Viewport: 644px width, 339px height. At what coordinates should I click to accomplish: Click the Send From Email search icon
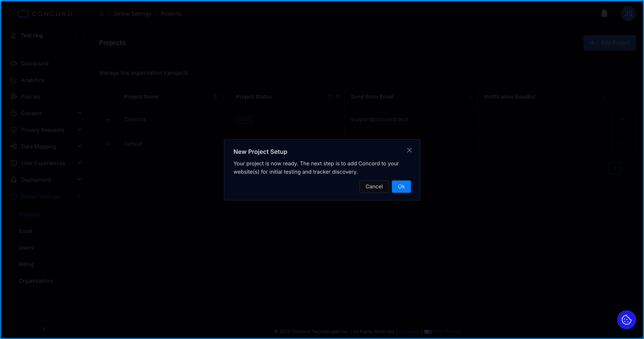point(470,97)
